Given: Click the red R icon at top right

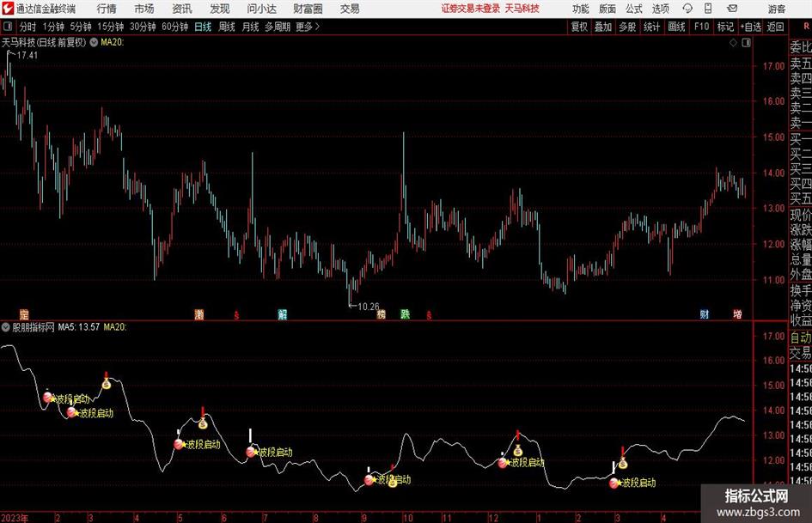Looking at the screenshot, I should click(806, 27).
